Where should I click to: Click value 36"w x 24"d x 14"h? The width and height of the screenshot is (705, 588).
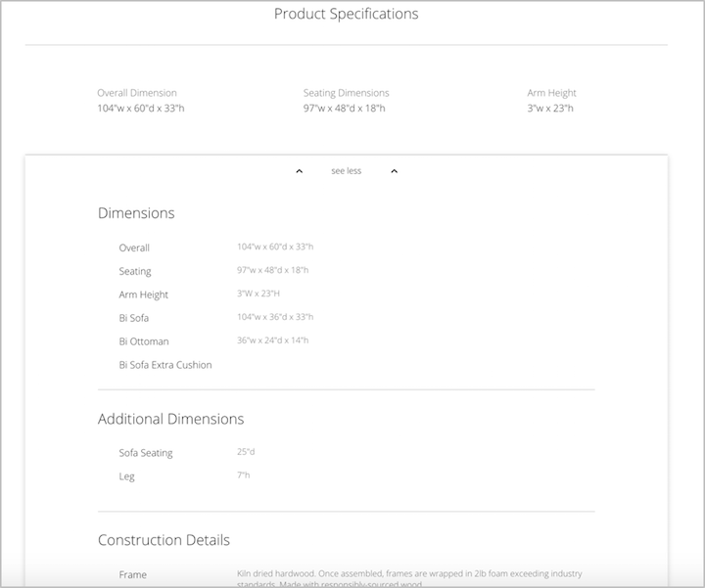coord(273,340)
